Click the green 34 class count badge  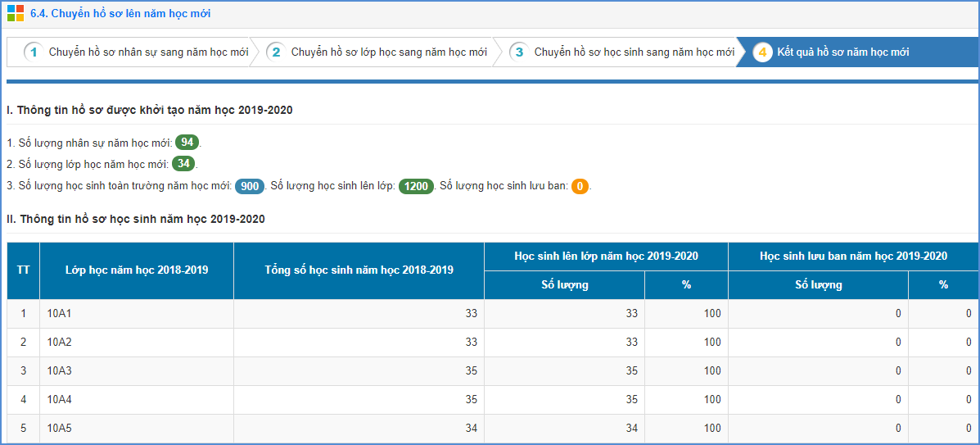coord(183,164)
